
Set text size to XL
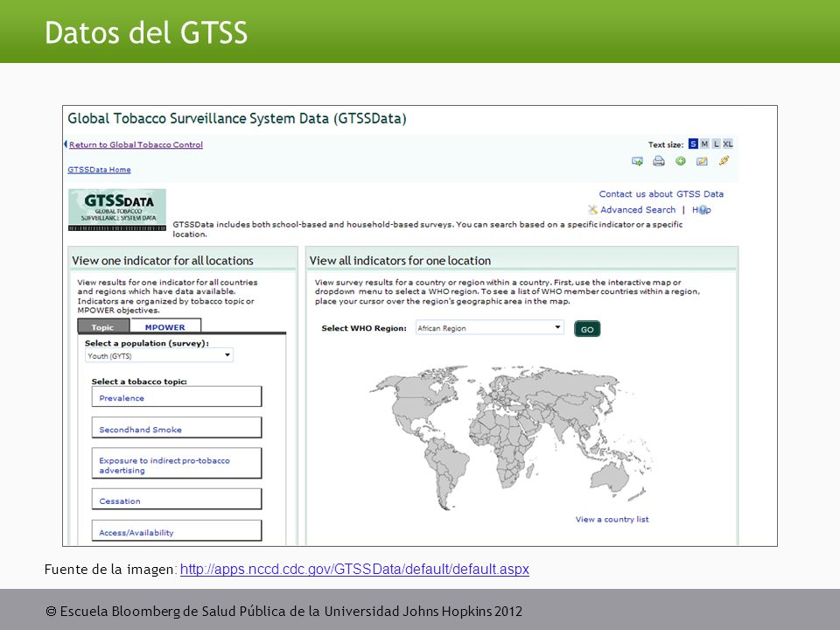(727, 144)
